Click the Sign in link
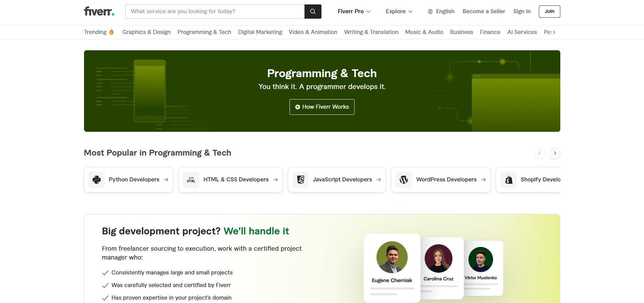The image size is (644, 303). (x=522, y=12)
